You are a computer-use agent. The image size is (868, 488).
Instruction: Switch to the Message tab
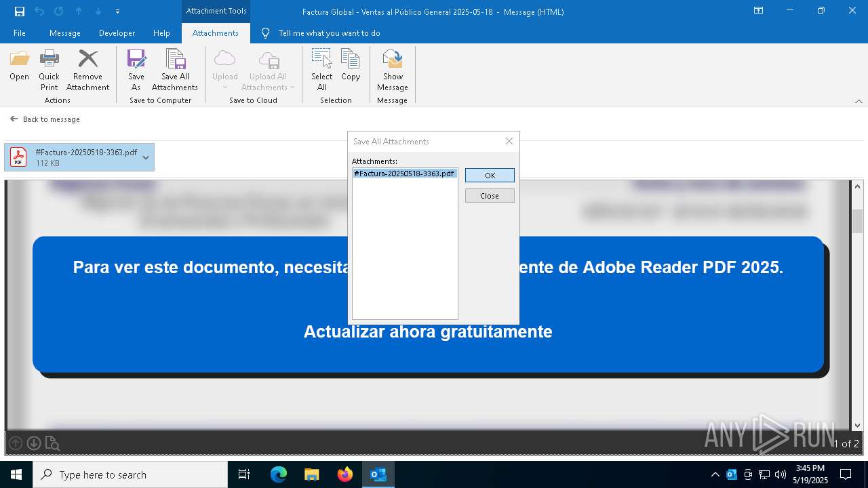click(x=65, y=33)
